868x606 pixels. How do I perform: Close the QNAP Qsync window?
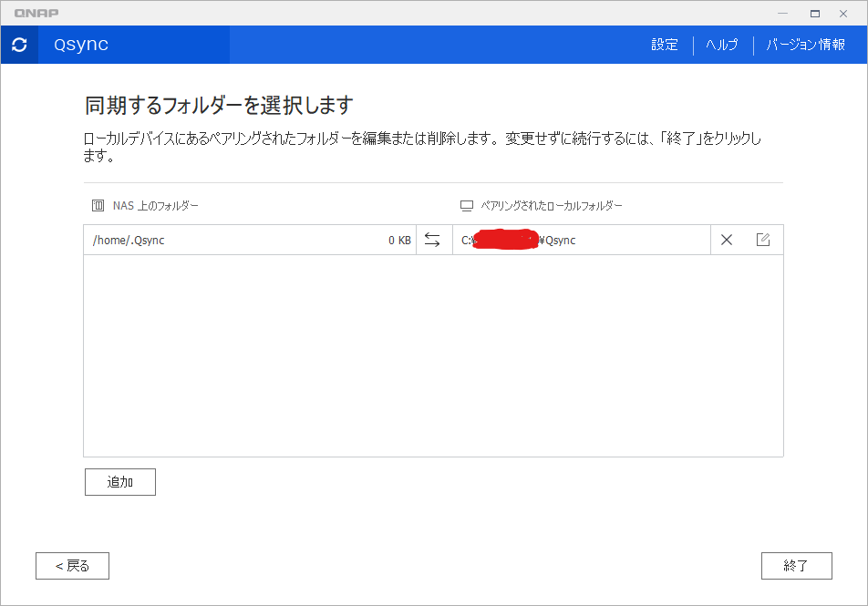coord(843,14)
